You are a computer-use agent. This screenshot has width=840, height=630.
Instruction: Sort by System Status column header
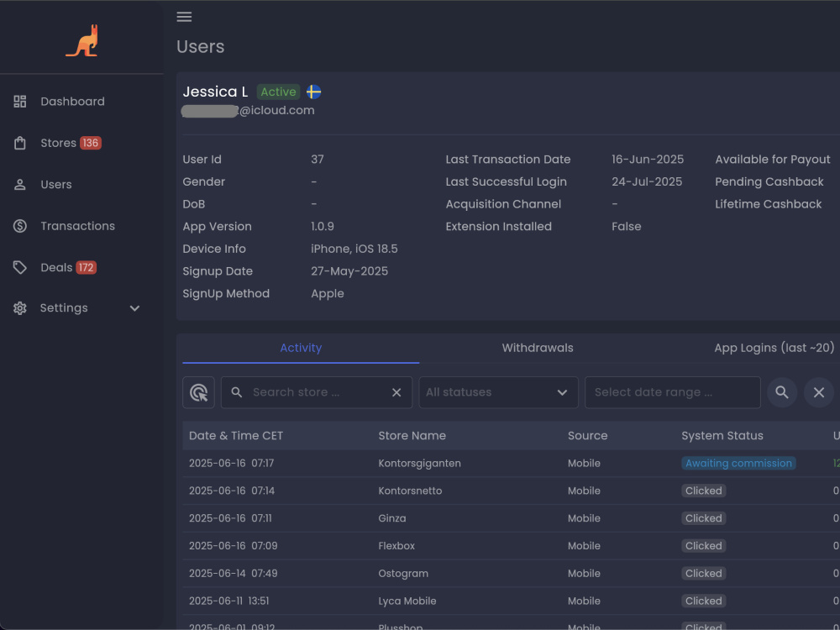coord(722,435)
